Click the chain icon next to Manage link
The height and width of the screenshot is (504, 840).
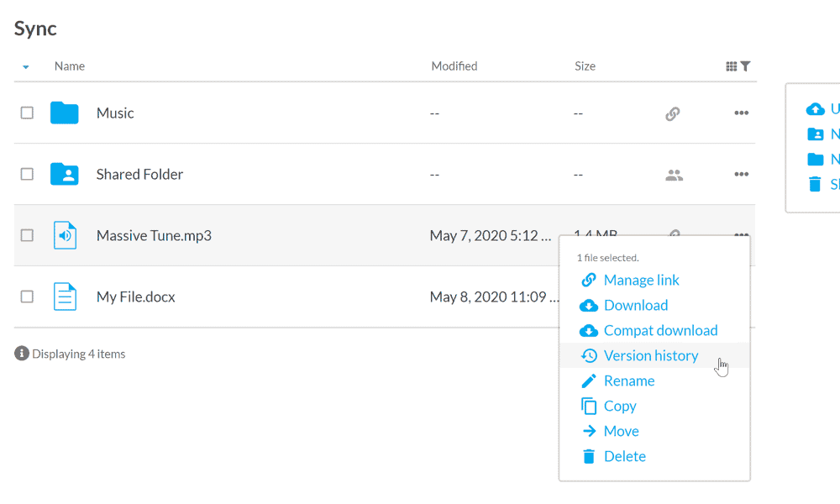[589, 280]
